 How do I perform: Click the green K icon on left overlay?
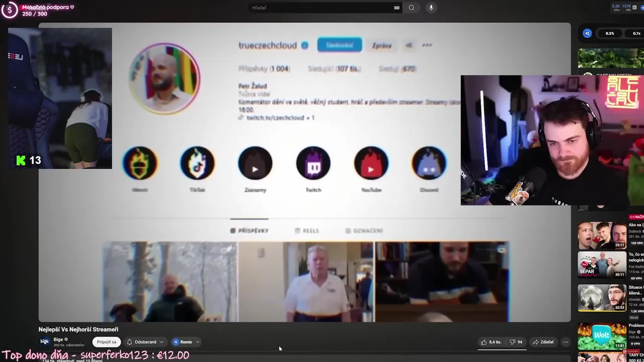click(21, 160)
